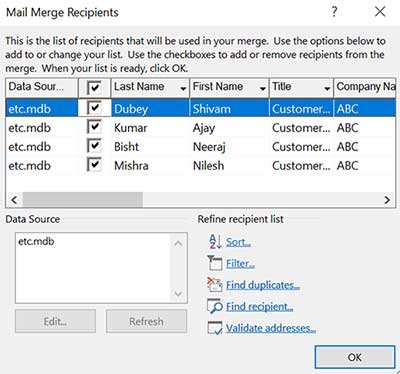Open the Find duplicates... link

pos(263,285)
